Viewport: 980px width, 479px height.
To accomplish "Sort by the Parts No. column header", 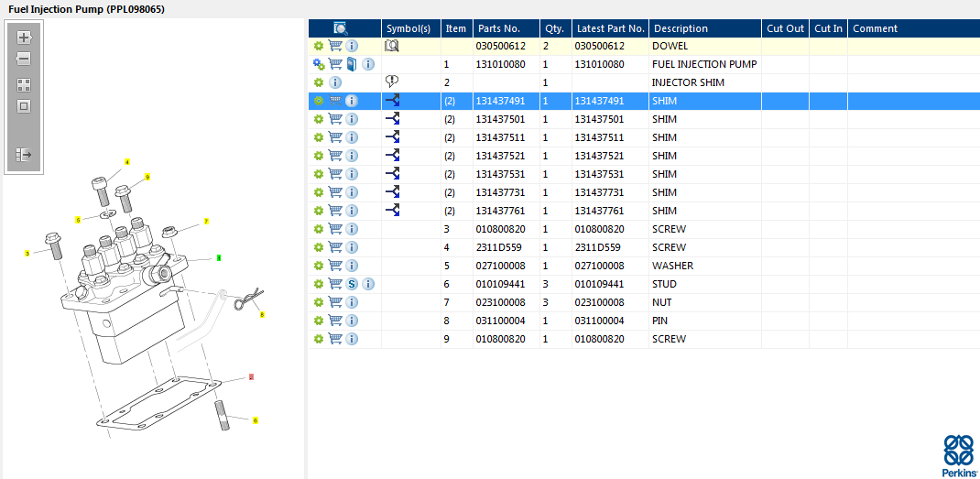I will (x=506, y=28).
